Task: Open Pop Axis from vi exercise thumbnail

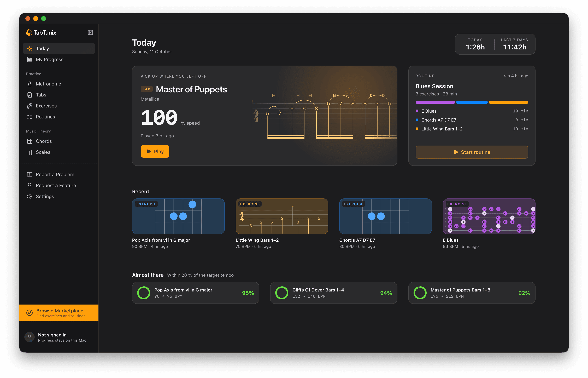Action: coord(178,216)
